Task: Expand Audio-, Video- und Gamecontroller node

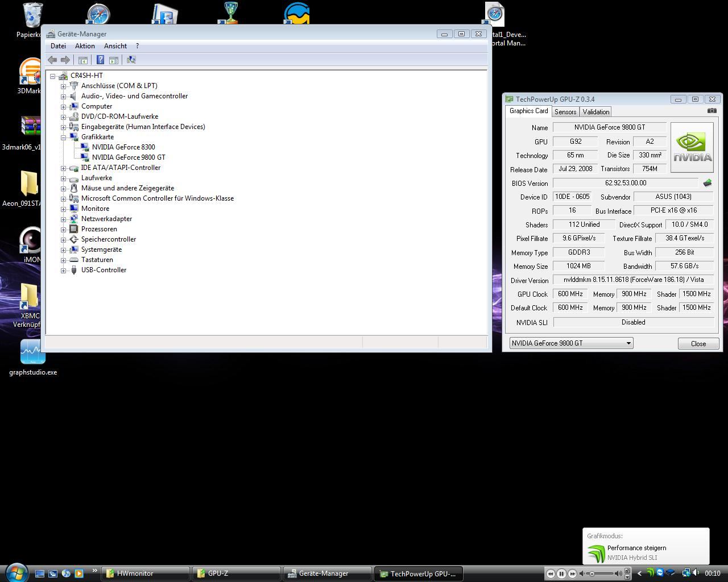Action: pyautogui.click(x=64, y=96)
